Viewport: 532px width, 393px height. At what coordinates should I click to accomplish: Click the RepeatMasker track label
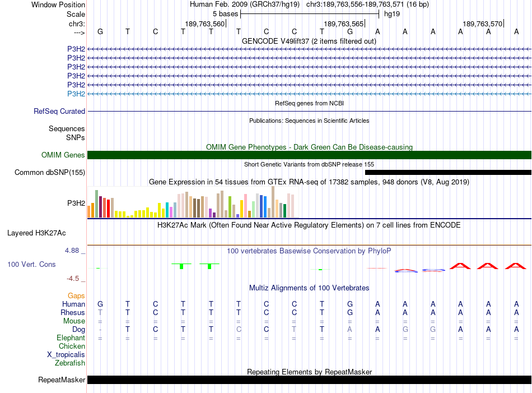tap(62, 380)
